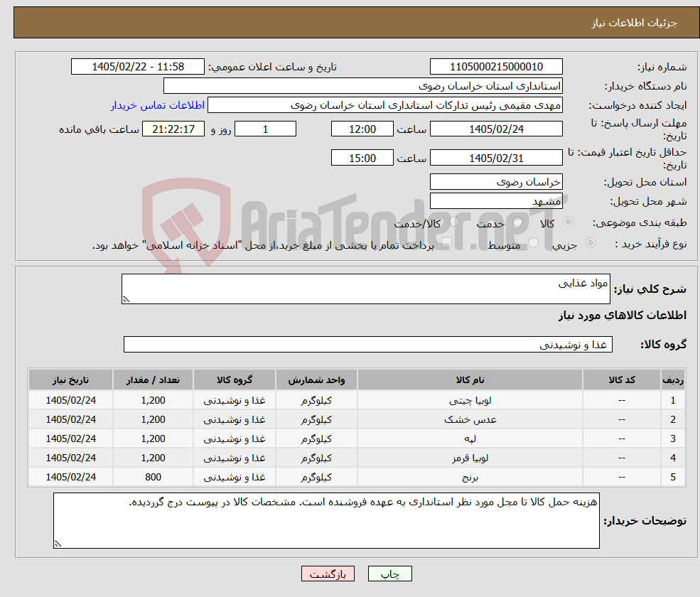Click the delivery city field مشهد
This screenshot has height=597, width=700.
[x=496, y=201]
